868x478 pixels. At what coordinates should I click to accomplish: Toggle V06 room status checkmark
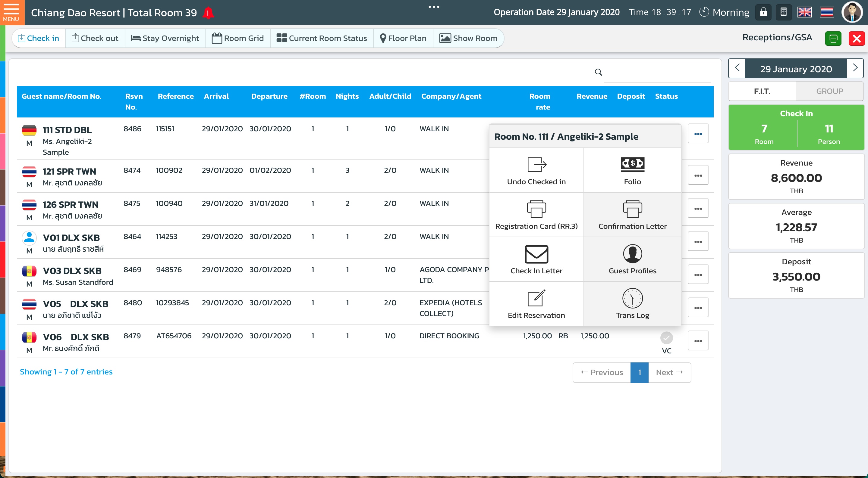click(666, 338)
